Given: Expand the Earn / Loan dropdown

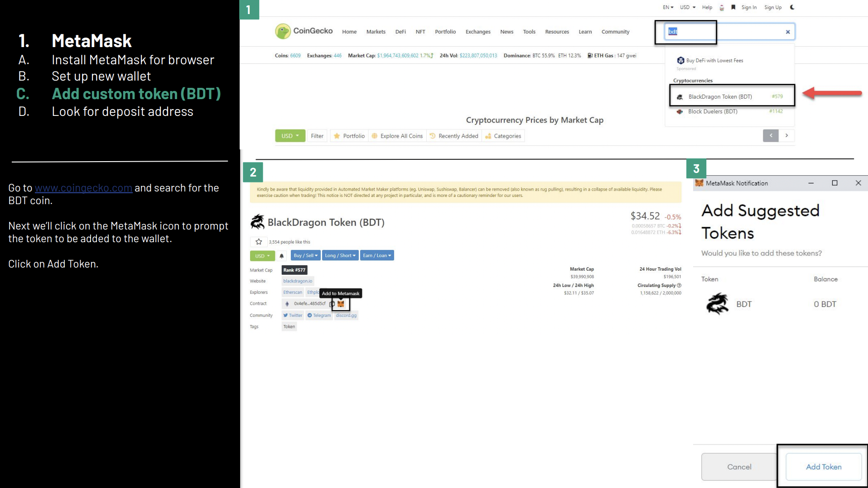Looking at the screenshot, I should pyautogui.click(x=377, y=255).
